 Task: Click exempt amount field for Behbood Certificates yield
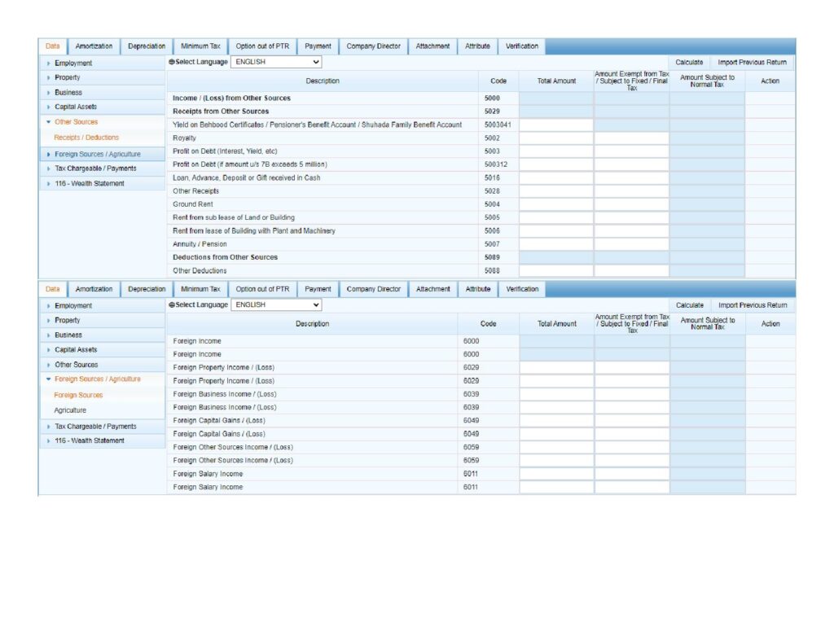(x=631, y=125)
